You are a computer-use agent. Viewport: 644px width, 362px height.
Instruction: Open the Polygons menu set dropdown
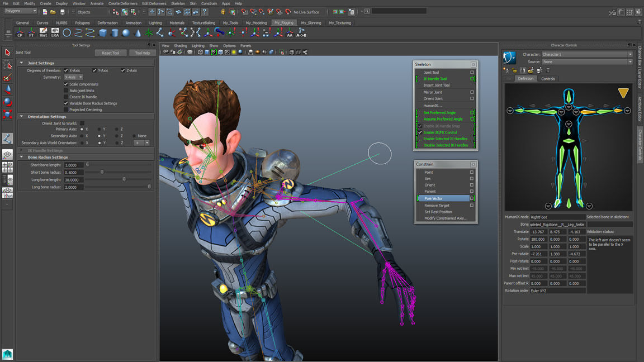(x=21, y=11)
